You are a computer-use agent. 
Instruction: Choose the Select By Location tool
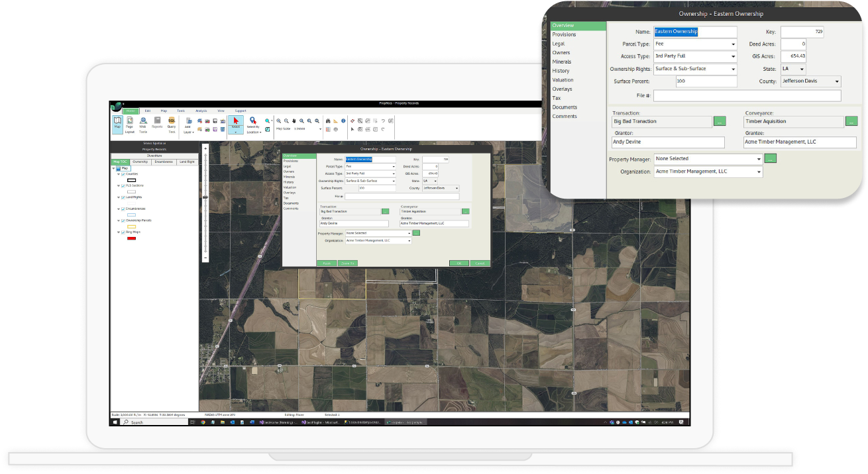pos(253,124)
